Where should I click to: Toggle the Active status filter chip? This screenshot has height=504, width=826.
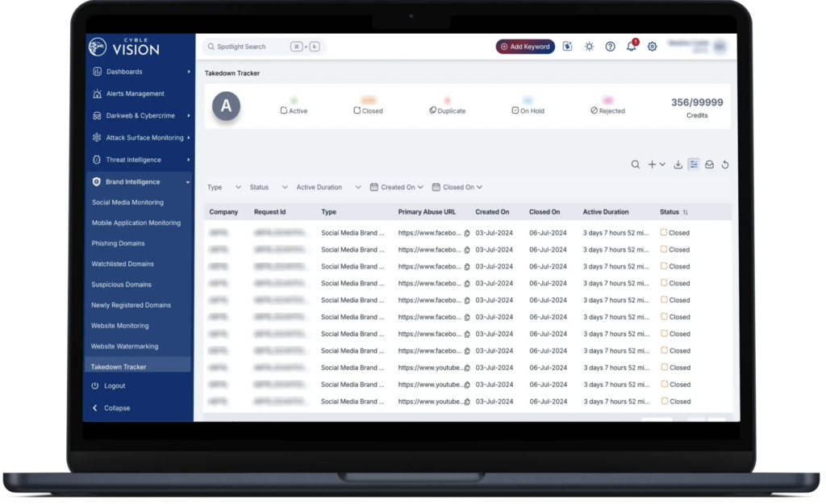293,109
